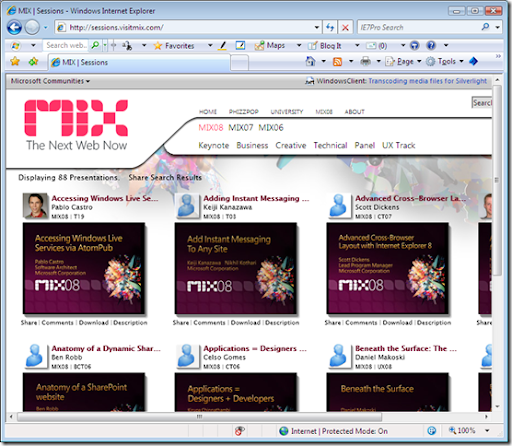Click the popup blocker status bar icon
Screen dimensions: 512x446
click(240, 431)
